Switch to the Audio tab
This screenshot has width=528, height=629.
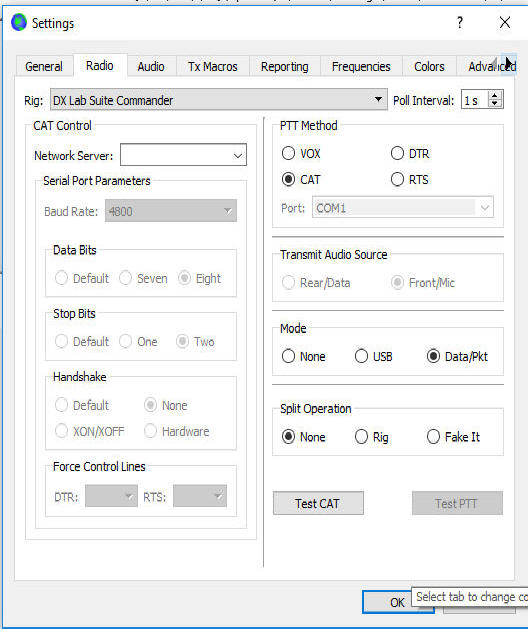[151, 66]
